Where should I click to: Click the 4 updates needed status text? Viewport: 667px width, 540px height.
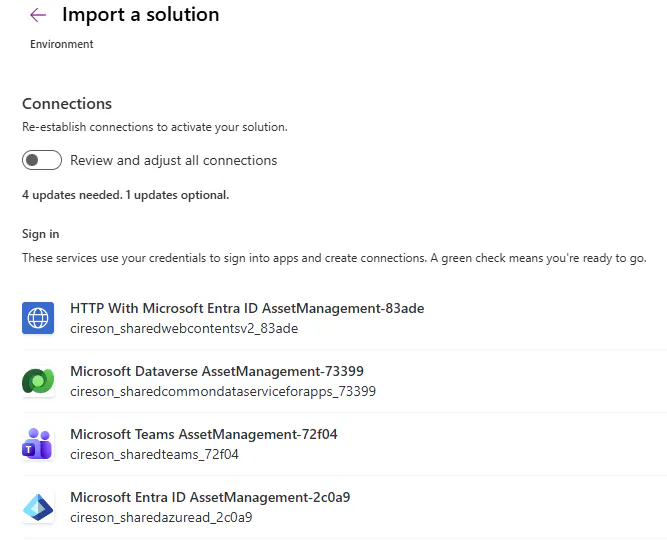pyautogui.click(x=125, y=195)
